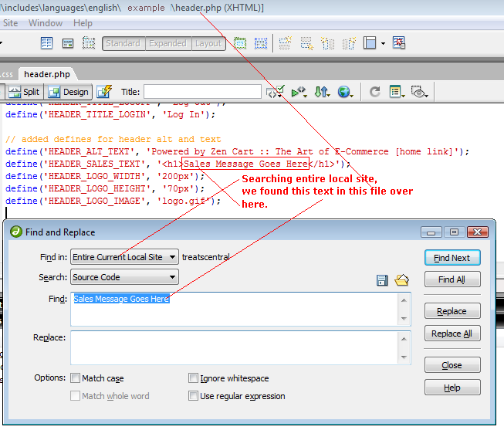The width and height of the screenshot is (504, 430).
Task: Click the Find All button
Action: tap(452, 279)
